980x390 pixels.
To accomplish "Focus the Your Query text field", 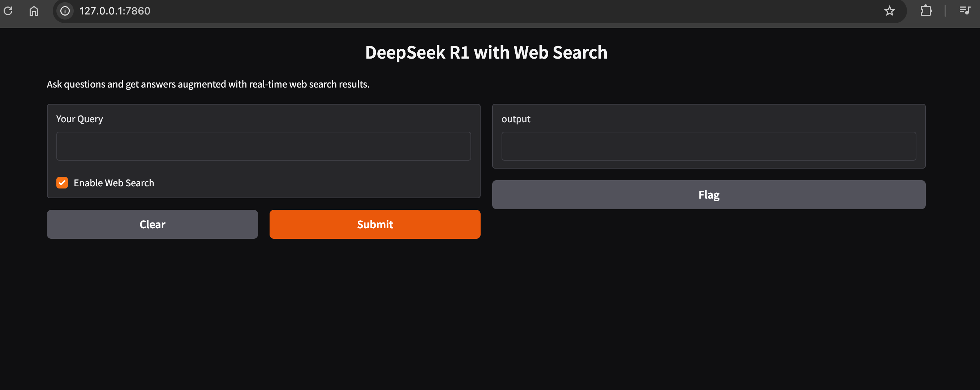I will (264, 146).
